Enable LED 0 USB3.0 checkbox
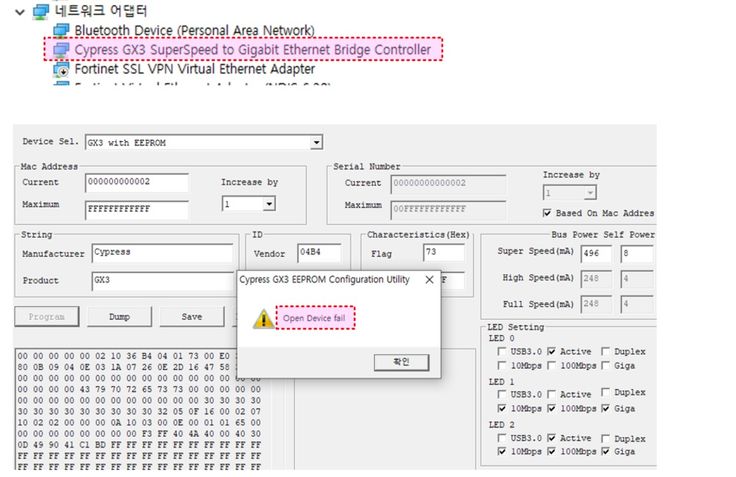The image size is (736, 477). click(502, 351)
